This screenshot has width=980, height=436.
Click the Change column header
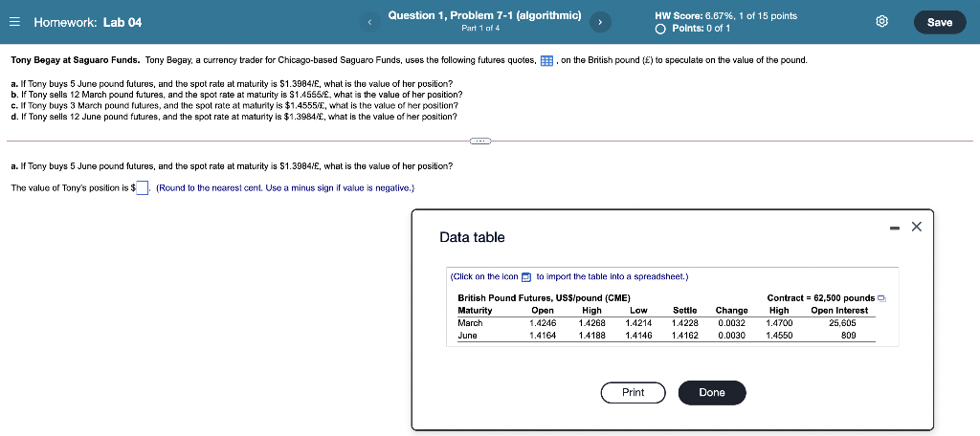(x=731, y=311)
